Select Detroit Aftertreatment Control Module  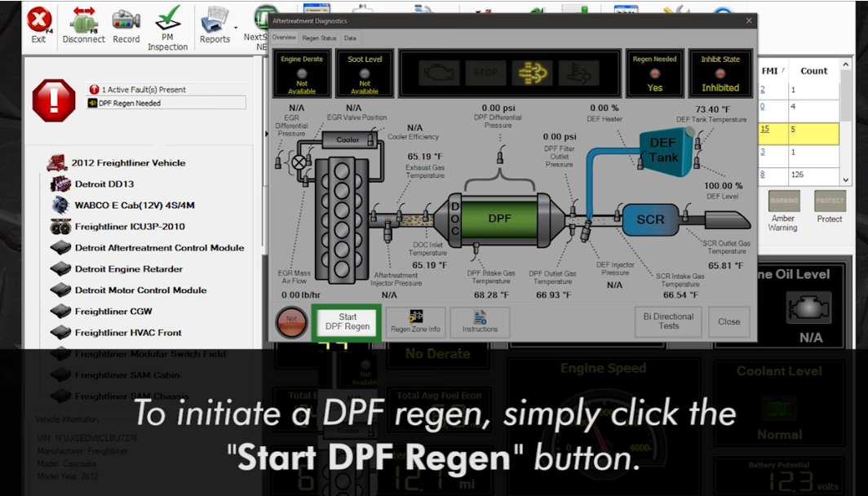(159, 247)
